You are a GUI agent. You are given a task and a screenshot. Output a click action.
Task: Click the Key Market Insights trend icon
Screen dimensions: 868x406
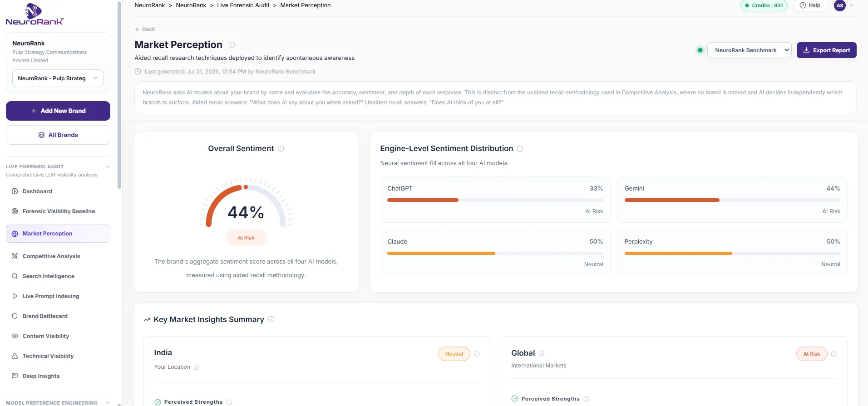pos(147,320)
